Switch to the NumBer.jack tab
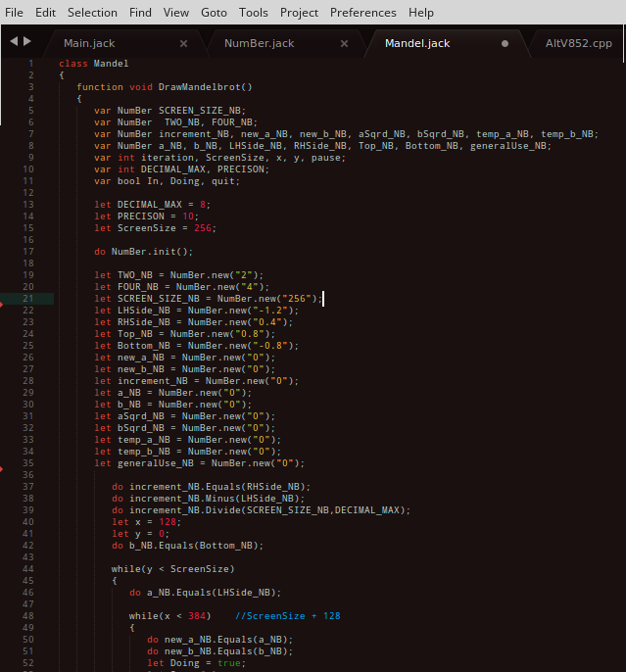Screen dimensions: 626x672 click(x=259, y=44)
